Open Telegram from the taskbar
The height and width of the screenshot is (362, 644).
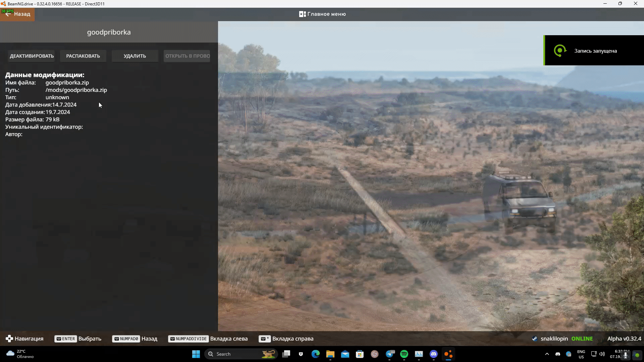pyautogui.click(x=390, y=354)
